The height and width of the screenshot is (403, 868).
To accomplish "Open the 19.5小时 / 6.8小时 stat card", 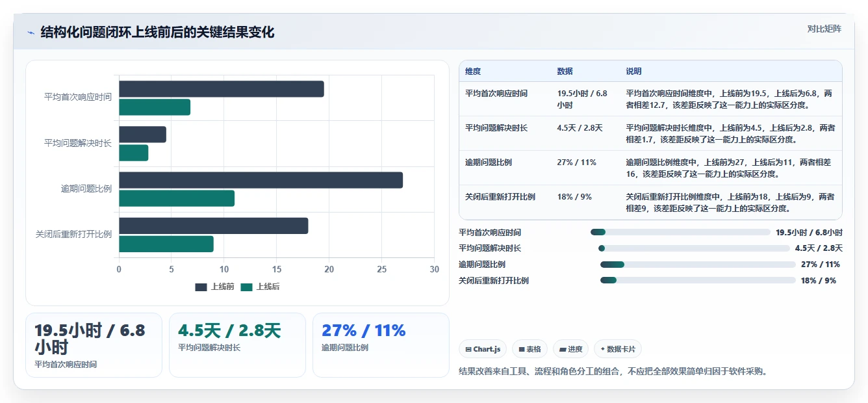I will coord(94,345).
